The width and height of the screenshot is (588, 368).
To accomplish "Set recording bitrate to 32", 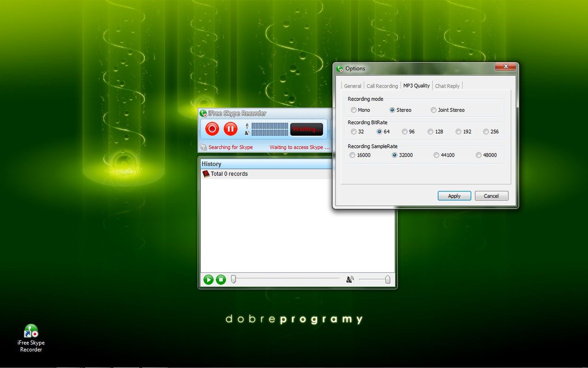I will pos(357,132).
